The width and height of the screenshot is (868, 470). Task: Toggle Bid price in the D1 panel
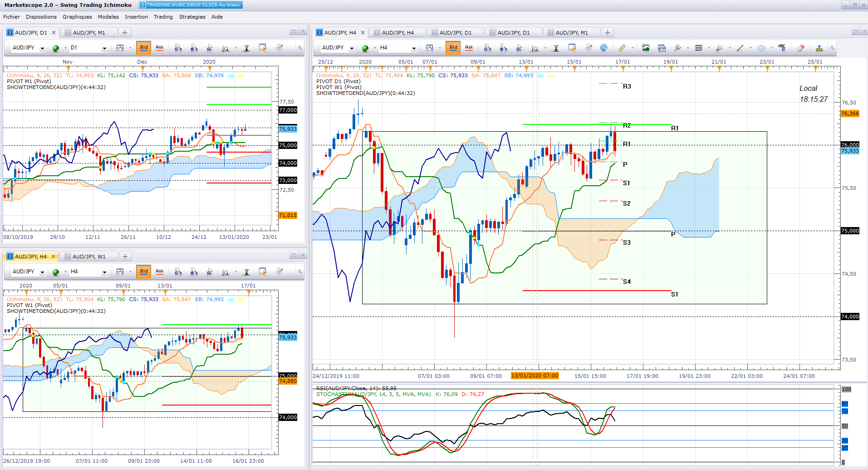144,48
